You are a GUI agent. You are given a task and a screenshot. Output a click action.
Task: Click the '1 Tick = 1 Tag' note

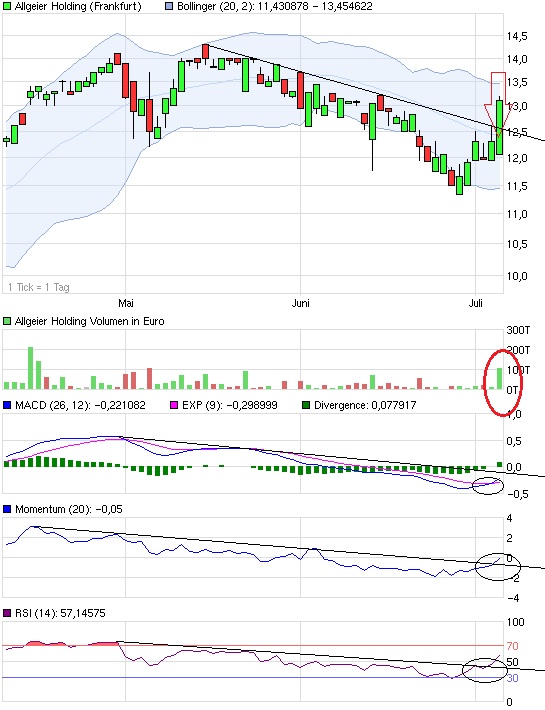click(39, 287)
